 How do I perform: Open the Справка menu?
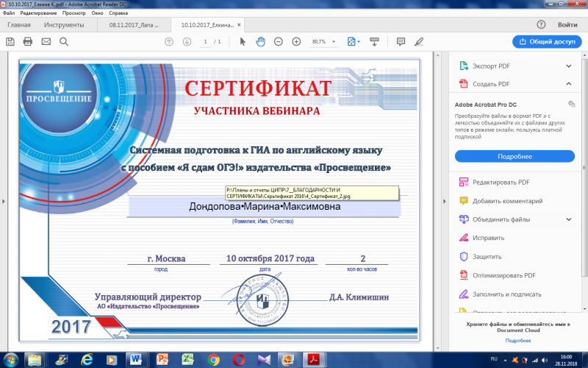pyautogui.click(x=118, y=13)
